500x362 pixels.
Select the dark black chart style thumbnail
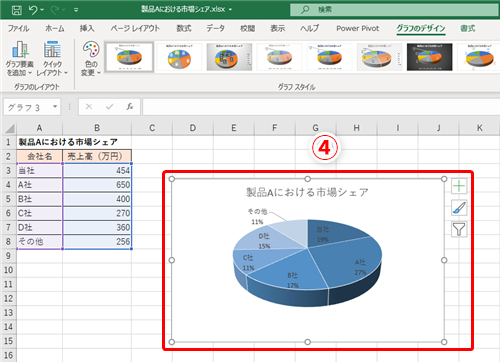[429, 57]
